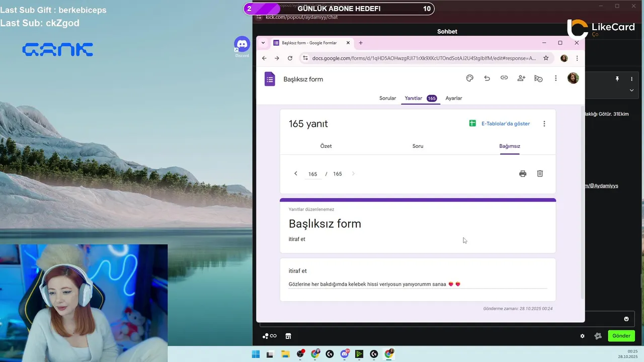Switch to the Soru responses view
The width and height of the screenshot is (644, 362).
(x=418, y=146)
